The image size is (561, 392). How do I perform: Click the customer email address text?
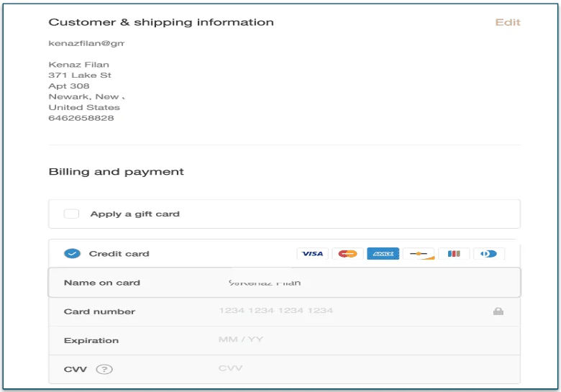tap(86, 43)
